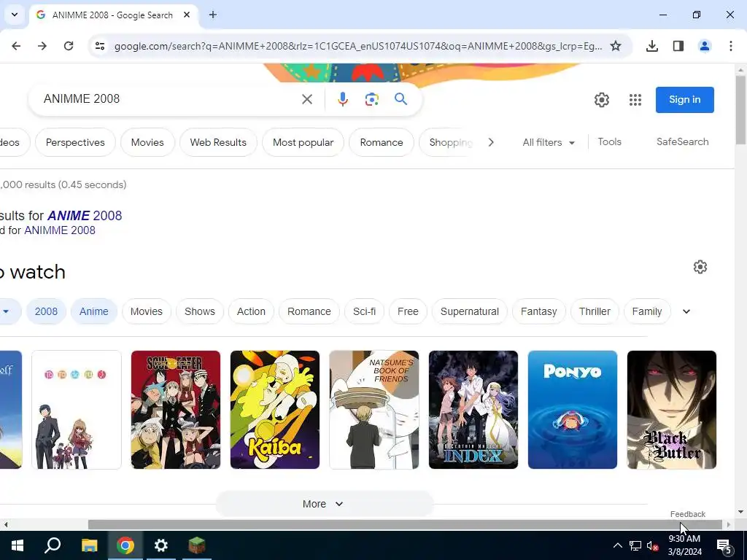Click the muted volume tray icon

(x=652, y=545)
